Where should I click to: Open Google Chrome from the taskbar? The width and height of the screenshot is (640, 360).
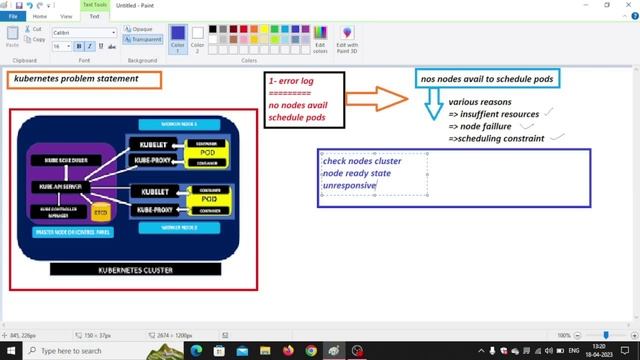pyautogui.click(x=311, y=351)
